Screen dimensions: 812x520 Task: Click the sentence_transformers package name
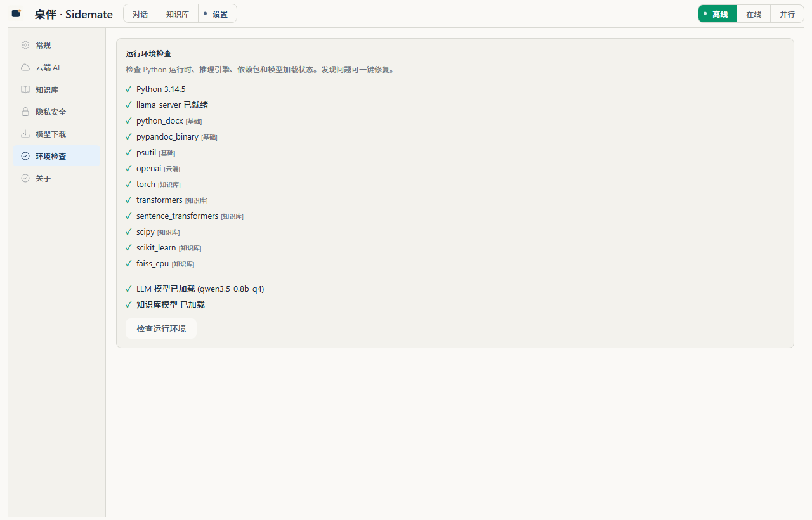click(177, 216)
